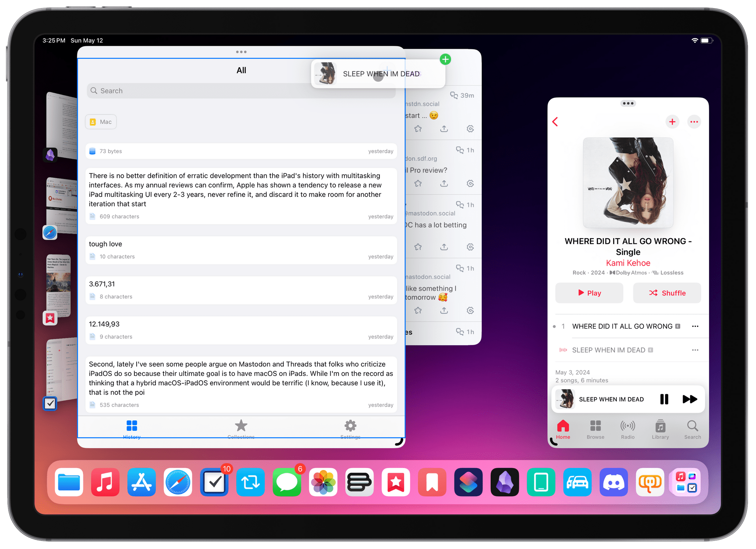Viewport: 756px width, 549px height.
Task: Open the checkbox task app with badge 10
Action: click(x=214, y=482)
